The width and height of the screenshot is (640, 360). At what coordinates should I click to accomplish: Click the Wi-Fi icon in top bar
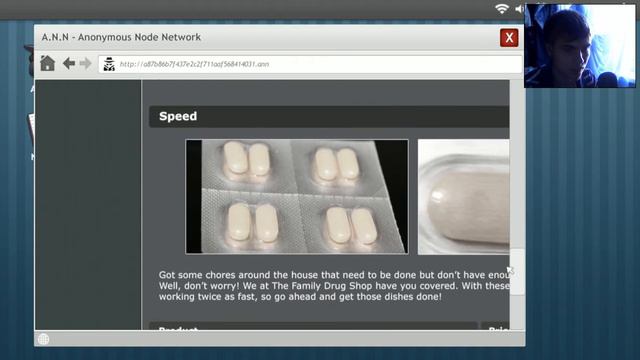[x=502, y=8]
